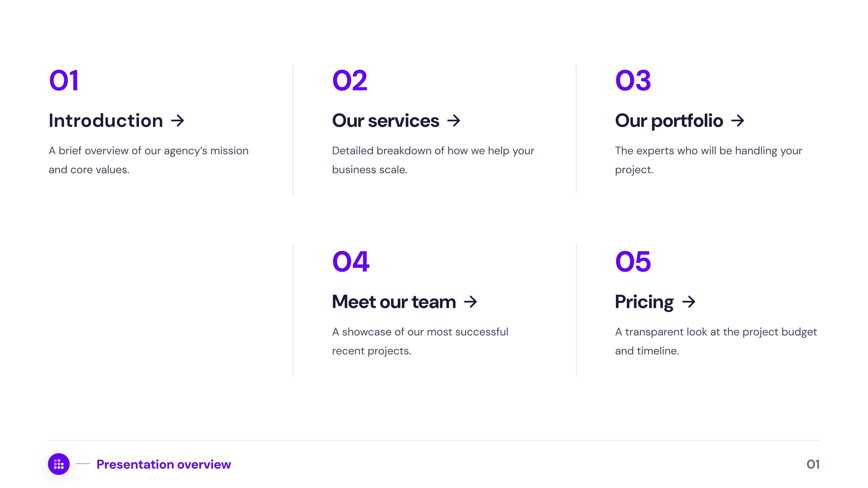The width and height of the screenshot is (868, 488).
Task: Click the gray page number 01 in footer
Action: 813,465
